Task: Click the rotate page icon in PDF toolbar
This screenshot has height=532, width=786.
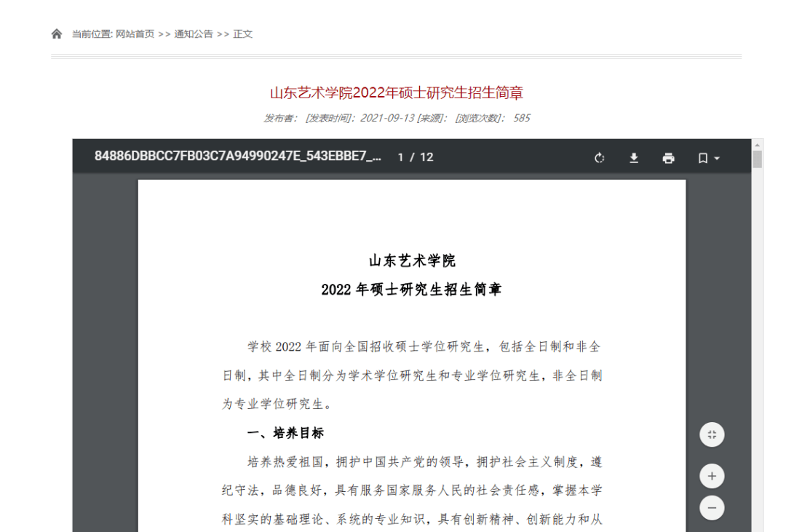Action: pyautogui.click(x=599, y=158)
